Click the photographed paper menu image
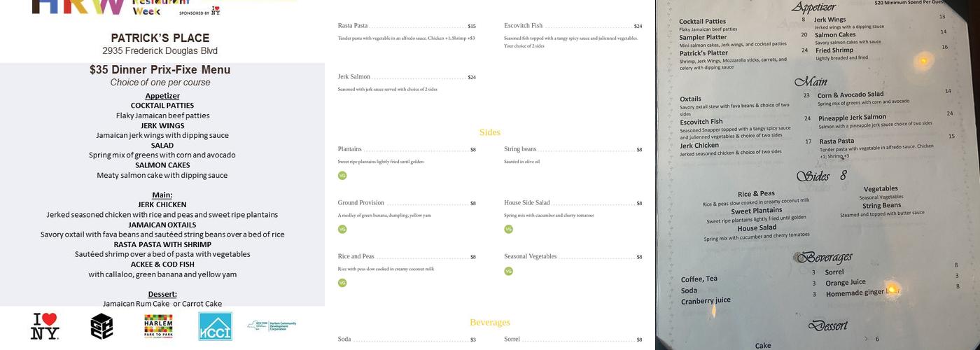The image size is (980, 350). coord(817,175)
